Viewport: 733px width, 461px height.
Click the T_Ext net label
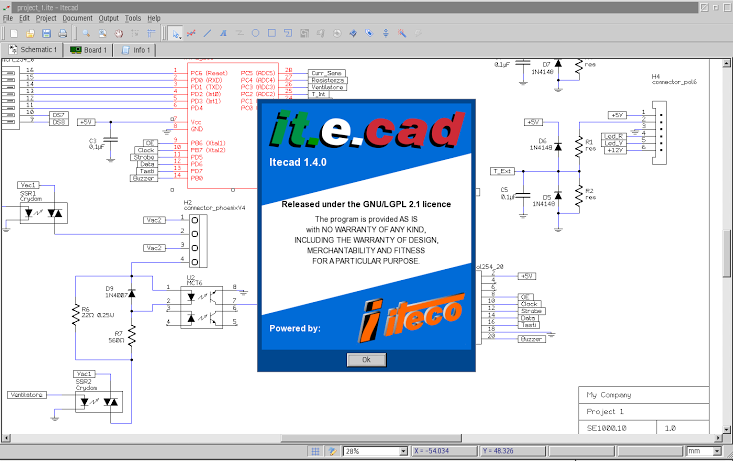point(503,171)
